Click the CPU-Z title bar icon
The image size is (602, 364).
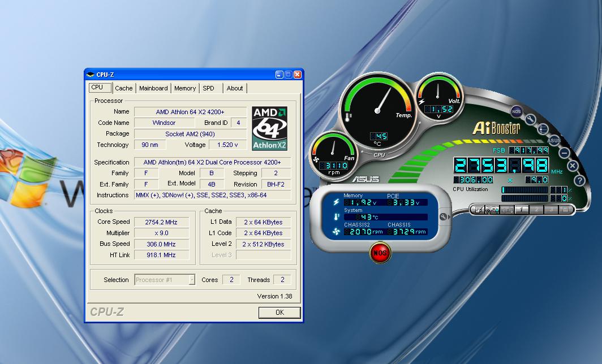pyautogui.click(x=91, y=75)
